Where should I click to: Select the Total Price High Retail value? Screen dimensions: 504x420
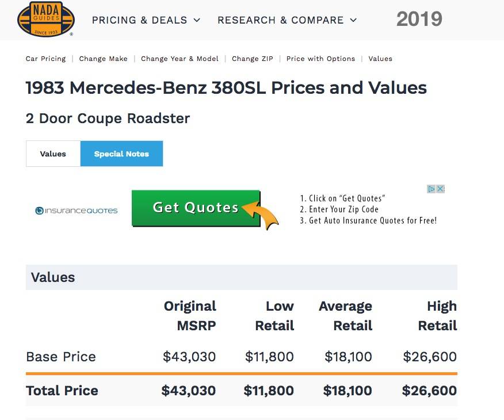[429, 391]
